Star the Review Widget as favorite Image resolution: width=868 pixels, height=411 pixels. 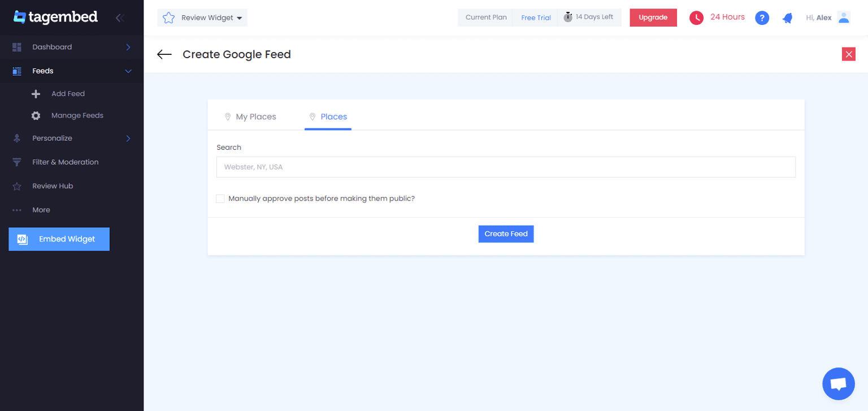click(x=168, y=17)
